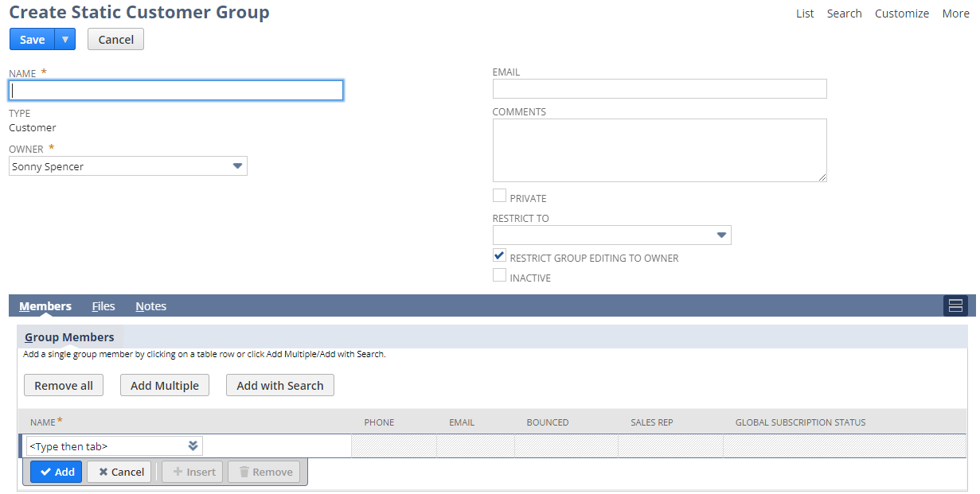Open the Notes tab
The image size is (980, 494).
click(150, 305)
